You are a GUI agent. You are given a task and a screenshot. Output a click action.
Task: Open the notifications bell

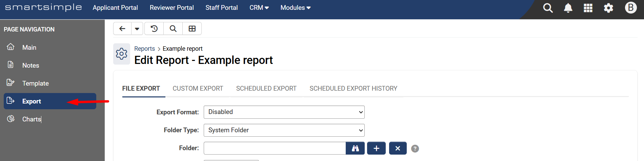click(x=568, y=8)
